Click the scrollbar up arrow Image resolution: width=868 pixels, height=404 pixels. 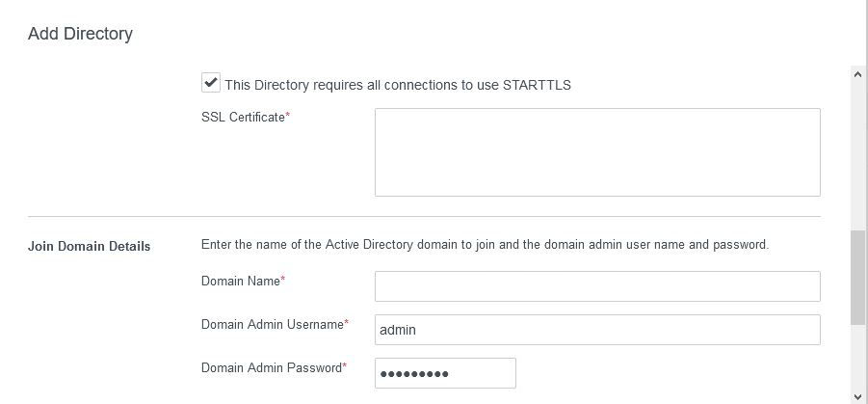pos(857,73)
